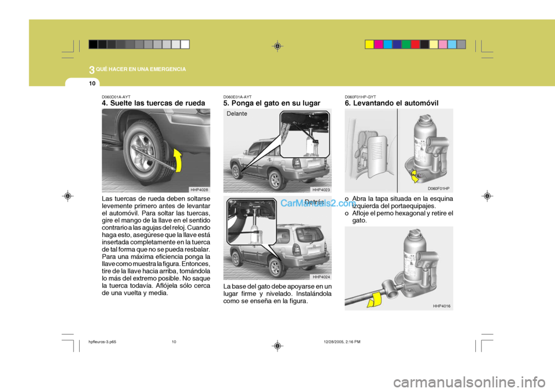Click the paragraph starting 'Las tuercas de rueda deben'

point(156,246)
